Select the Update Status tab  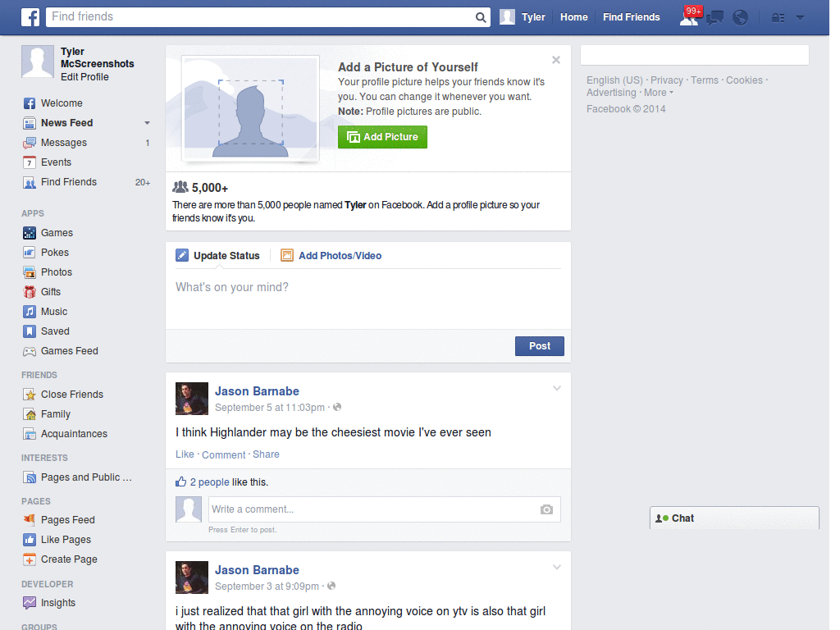click(x=217, y=256)
